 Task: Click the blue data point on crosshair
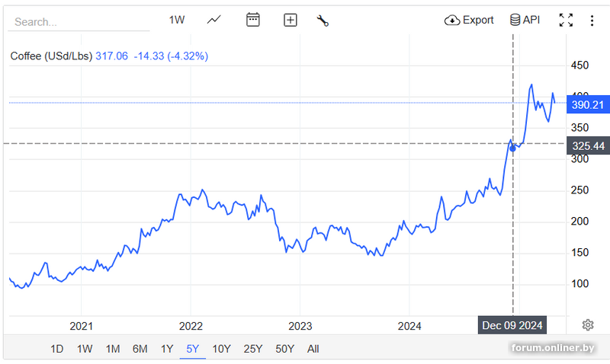[x=512, y=148]
